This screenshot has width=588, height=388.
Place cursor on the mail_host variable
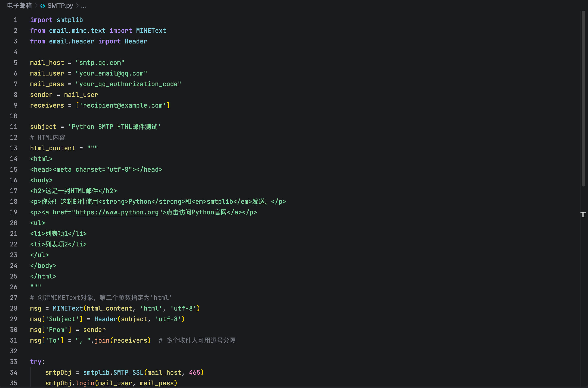[47, 63]
